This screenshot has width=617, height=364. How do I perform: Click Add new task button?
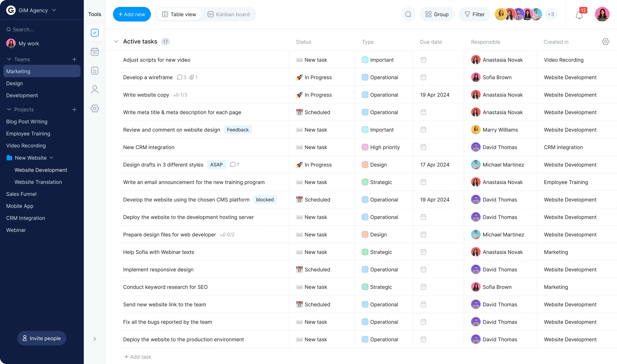131,14
